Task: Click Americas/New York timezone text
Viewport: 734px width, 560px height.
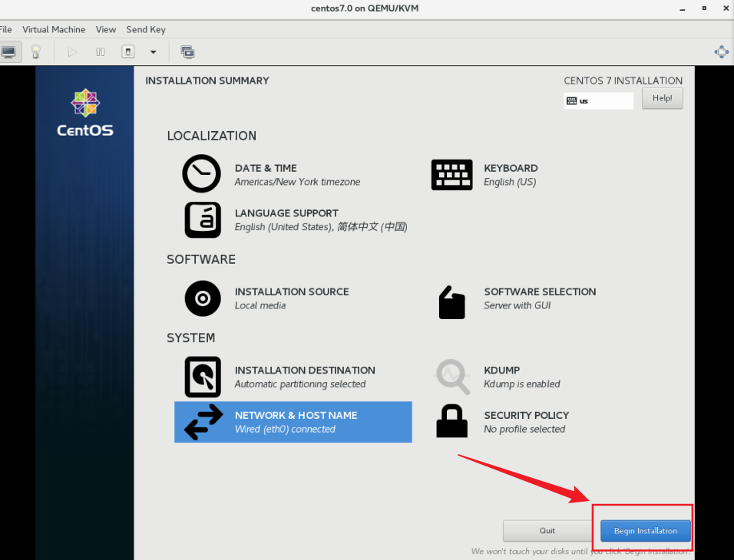Action: coord(297,182)
